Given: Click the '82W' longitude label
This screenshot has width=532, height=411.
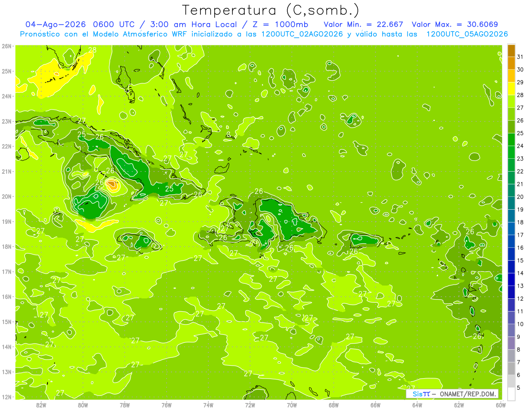Looking at the screenshot, I should [x=41, y=405].
